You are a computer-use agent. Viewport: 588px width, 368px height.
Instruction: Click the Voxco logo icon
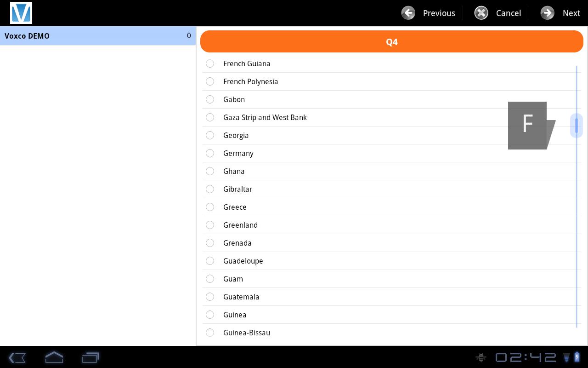(21, 13)
